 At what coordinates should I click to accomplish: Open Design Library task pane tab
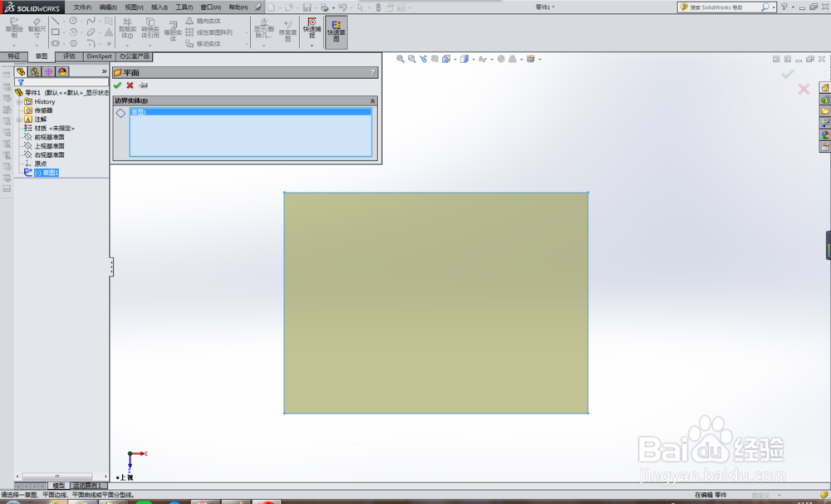(825, 99)
